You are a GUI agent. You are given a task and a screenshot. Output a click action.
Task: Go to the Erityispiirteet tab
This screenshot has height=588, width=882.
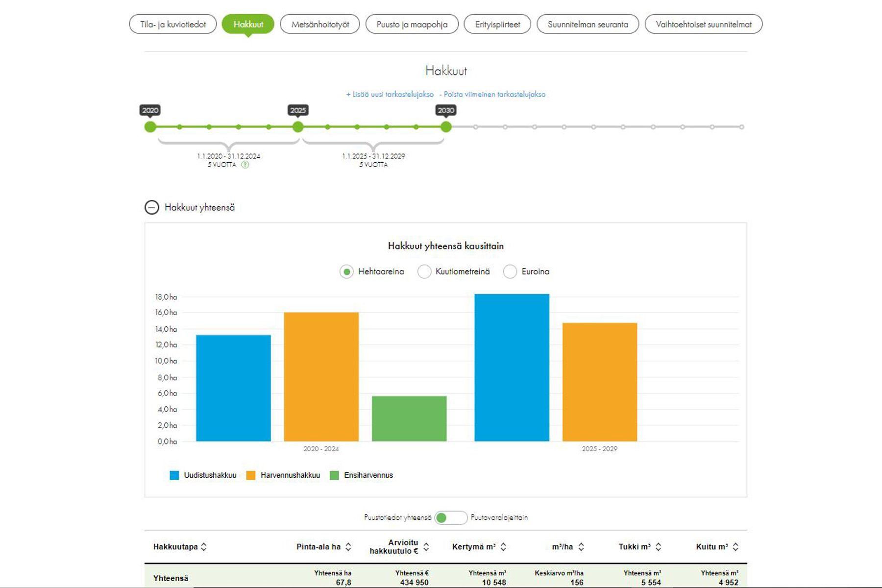(497, 24)
